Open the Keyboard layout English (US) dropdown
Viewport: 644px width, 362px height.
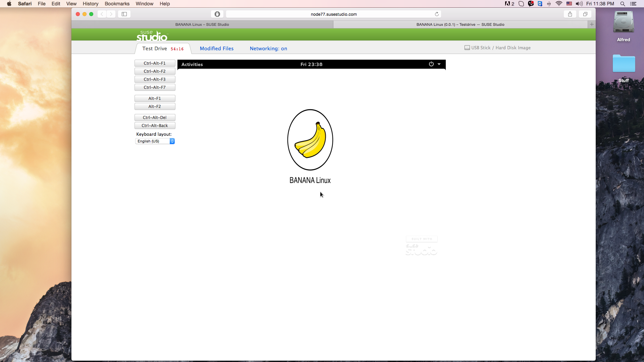[x=155, y=141]
